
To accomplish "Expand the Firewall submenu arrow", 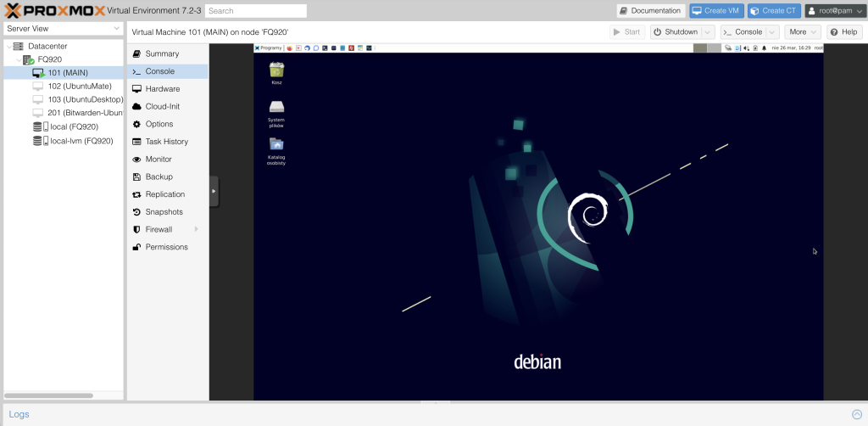I will tap(196, 229).
